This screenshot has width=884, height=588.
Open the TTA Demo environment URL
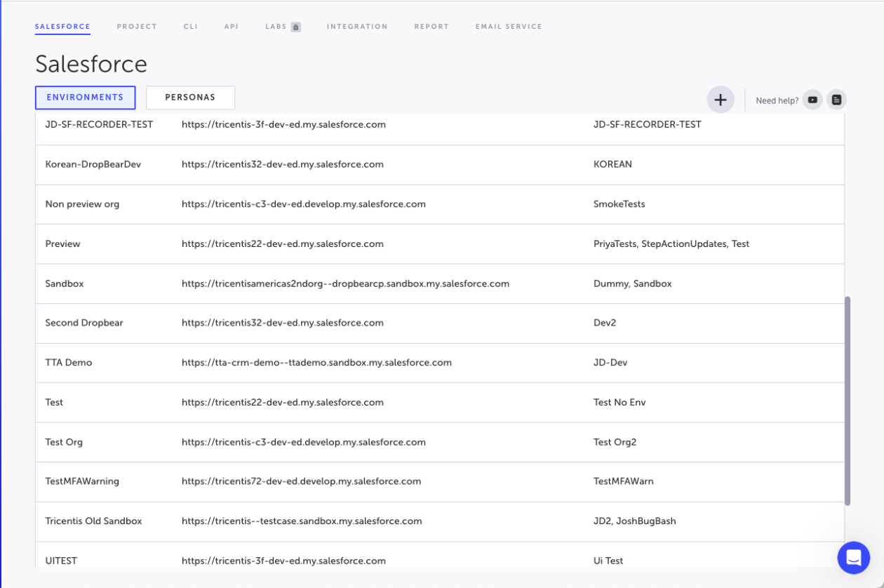pyautogui.click(x=316, y=363)
